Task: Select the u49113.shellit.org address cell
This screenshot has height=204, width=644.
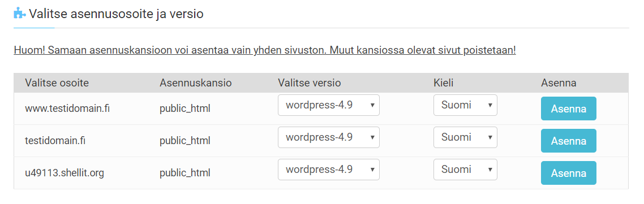Action: pos(65,173)
